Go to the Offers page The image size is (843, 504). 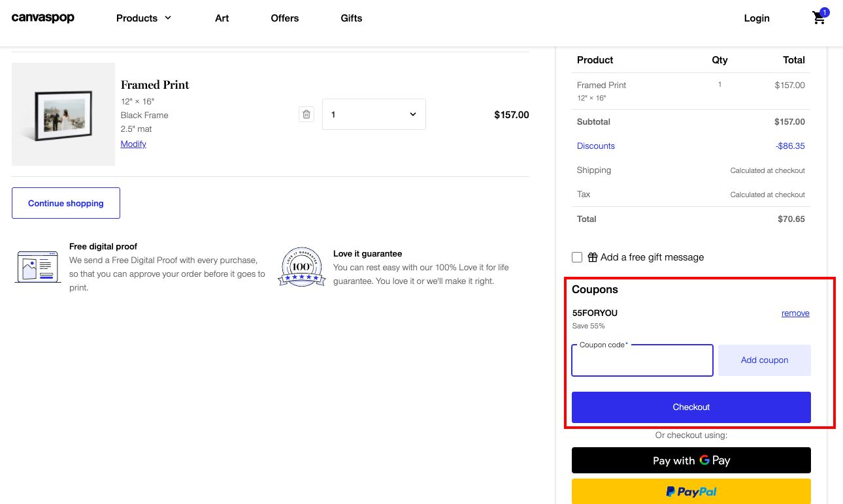285,18
